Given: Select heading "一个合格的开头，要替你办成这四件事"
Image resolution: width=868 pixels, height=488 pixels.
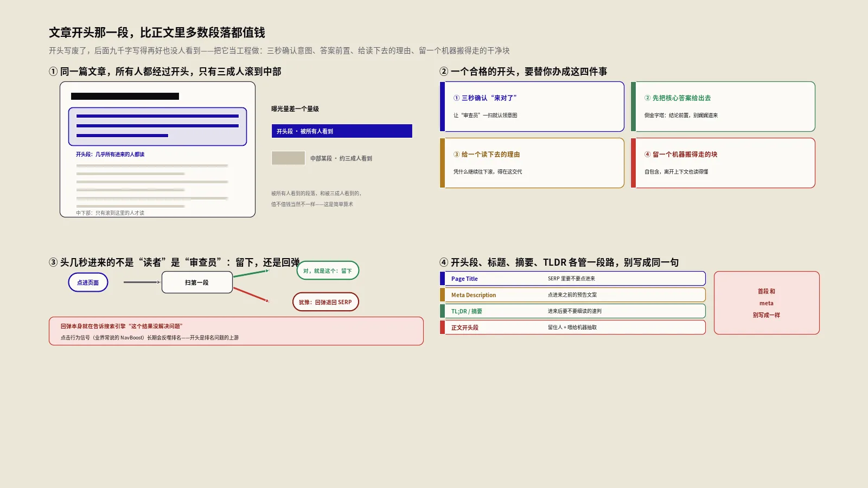Looking at the screenshot, I should (524, 72).
